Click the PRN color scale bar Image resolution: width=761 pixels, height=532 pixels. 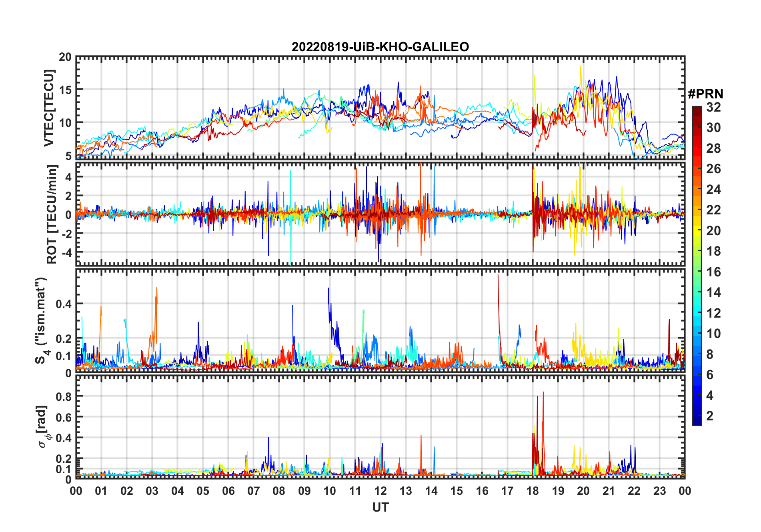pos(697,266)
